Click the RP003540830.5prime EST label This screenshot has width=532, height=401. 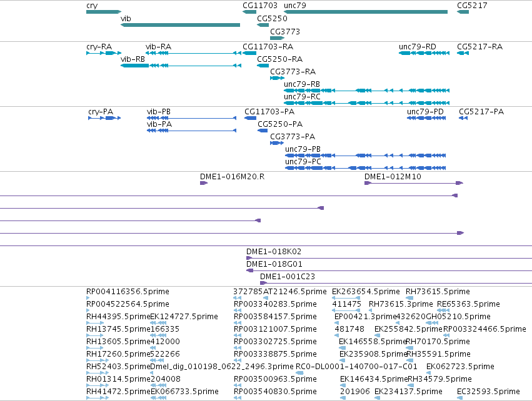pos(275,392)
